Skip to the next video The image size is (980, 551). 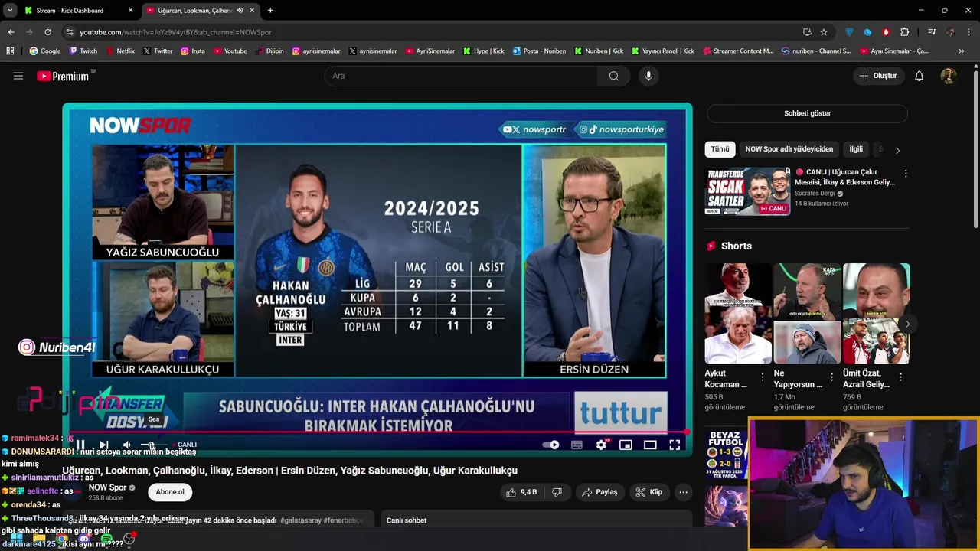[104, 445]
